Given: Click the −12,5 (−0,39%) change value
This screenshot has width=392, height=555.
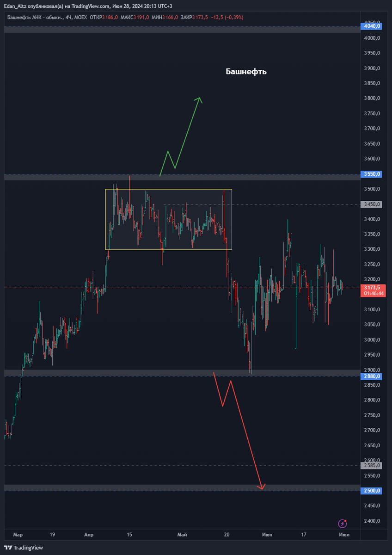Looking at the screenshot, I should tap(227, 17).
